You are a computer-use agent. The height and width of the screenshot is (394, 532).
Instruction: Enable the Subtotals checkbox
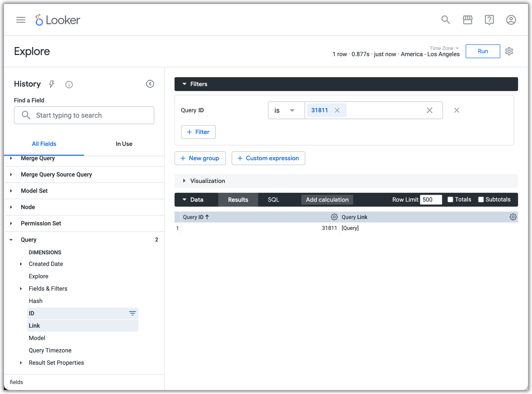481,200
